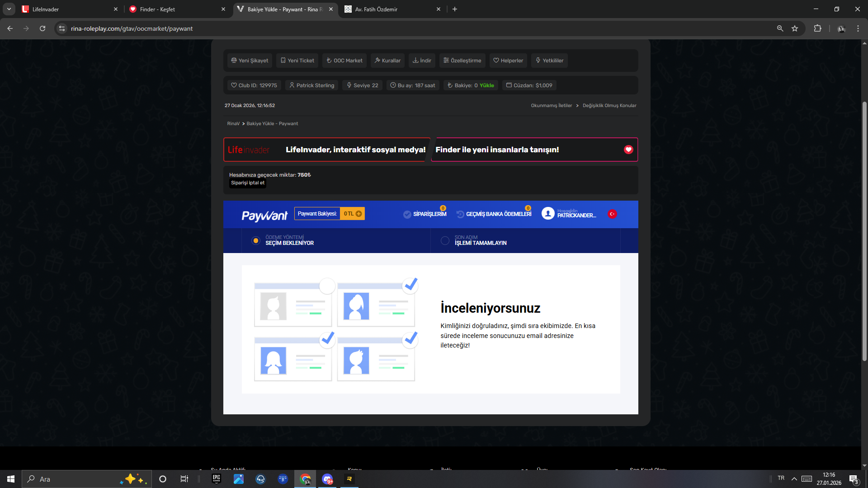Viewport: 868px width, 488px height.
Task: Show hidden system tray icons chevron
Action: pos(794,479)
